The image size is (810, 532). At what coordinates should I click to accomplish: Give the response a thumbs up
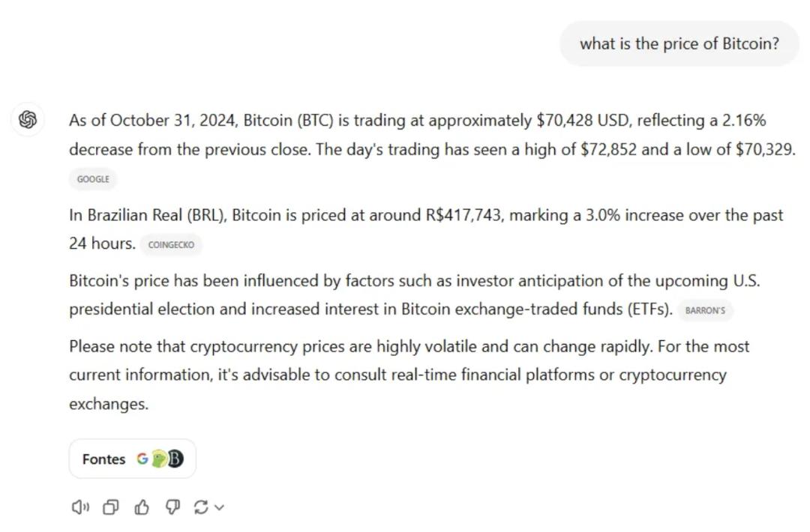pos(142,508)
